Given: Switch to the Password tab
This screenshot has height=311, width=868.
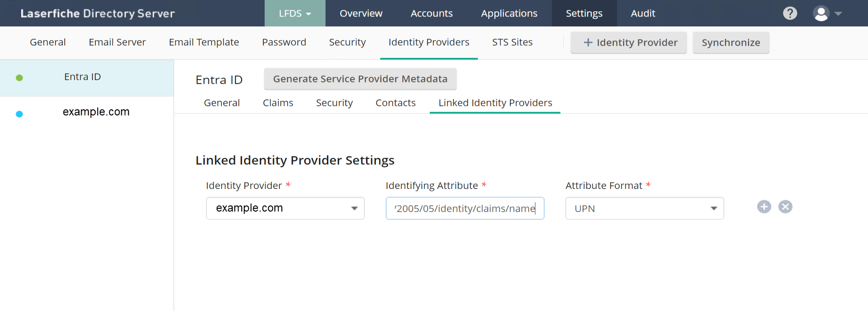Looking at the screenshot, I should (x=284, y=42).
